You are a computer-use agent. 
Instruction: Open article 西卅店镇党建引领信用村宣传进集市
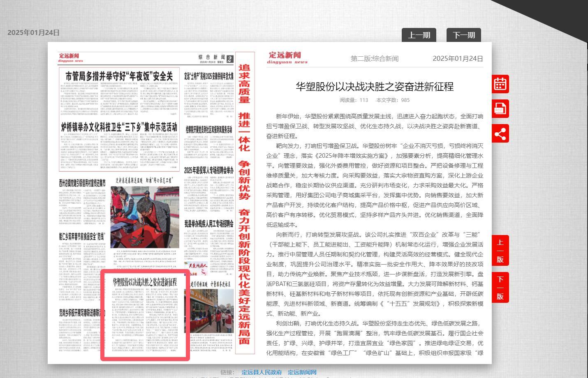coord(82,182)
